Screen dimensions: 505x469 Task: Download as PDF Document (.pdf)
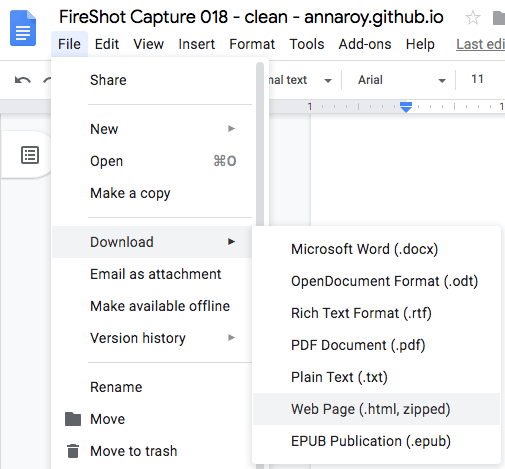click(376, 345)
